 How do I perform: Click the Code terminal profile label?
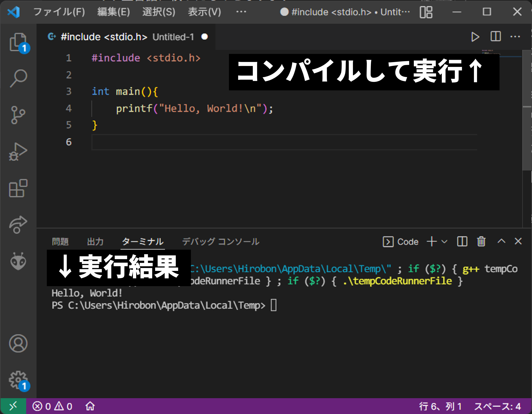pyautogui.click(x=401, y=242)
